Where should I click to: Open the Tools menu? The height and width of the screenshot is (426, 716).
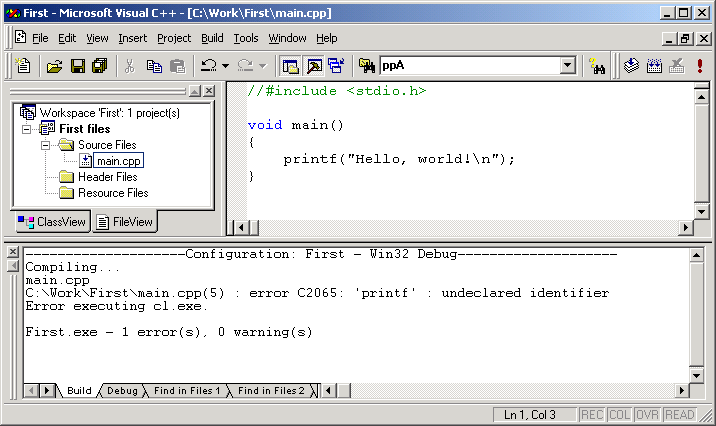point(246,38)
